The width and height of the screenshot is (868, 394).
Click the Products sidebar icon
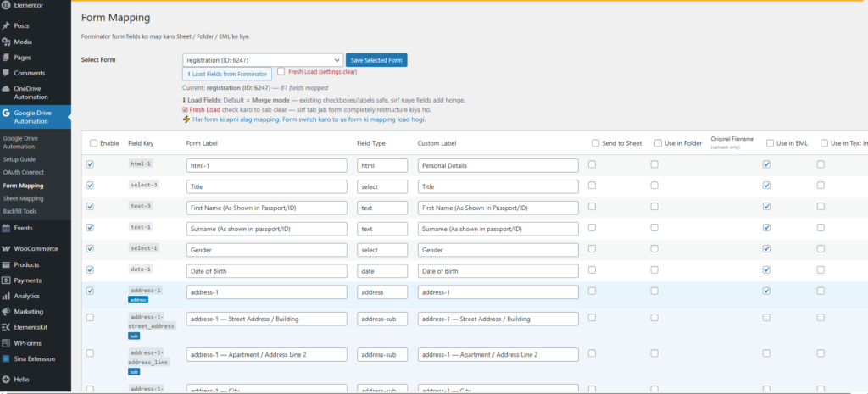click(x=6, y=264)
